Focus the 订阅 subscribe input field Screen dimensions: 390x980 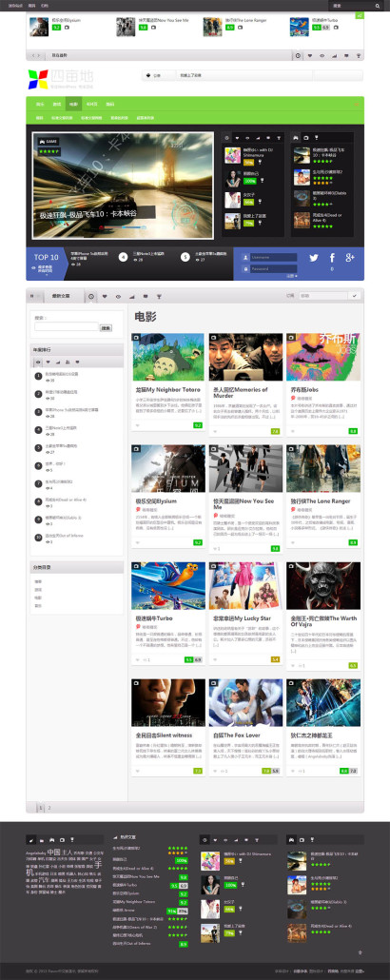pyautogui.click(x=323, y=296)
